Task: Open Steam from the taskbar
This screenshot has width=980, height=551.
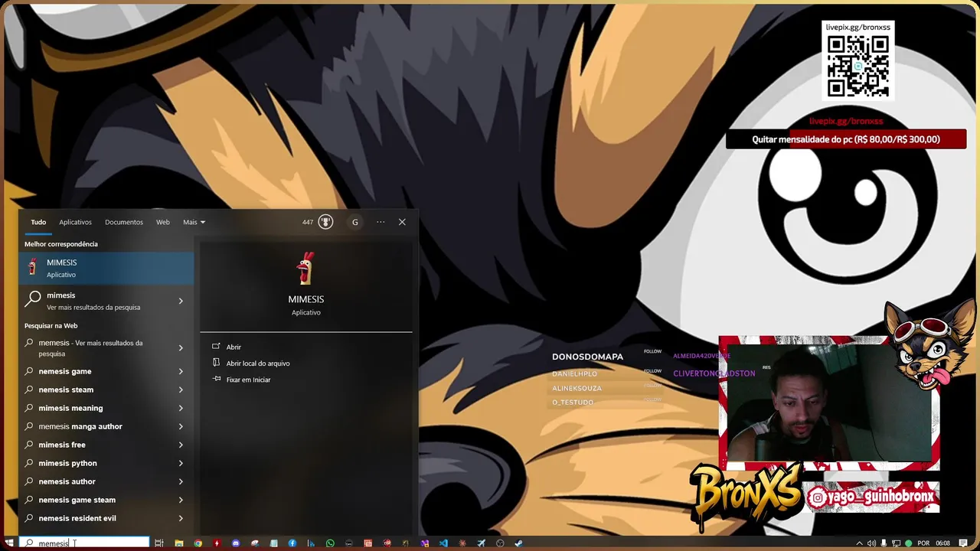Action: pos(519,543)
